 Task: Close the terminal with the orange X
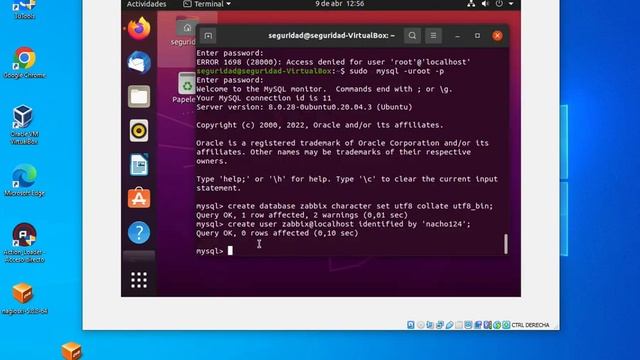pos(497,36)
